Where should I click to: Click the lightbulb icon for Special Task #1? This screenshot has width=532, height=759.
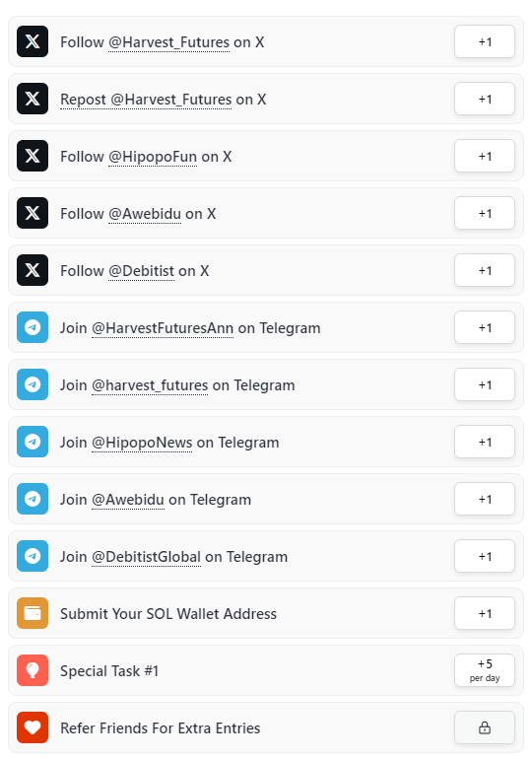pyautogui.click(x=33, y=670)
